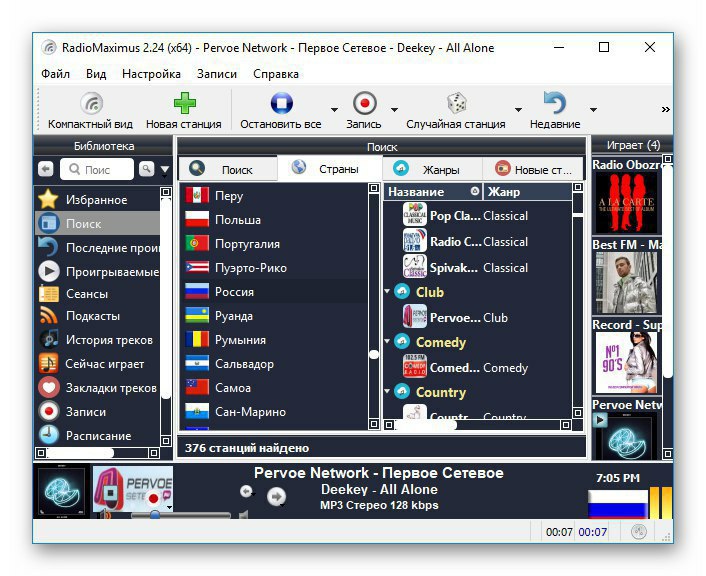Focus the library Поиск search field
This screenshot has height=576, width=706.
97,169
